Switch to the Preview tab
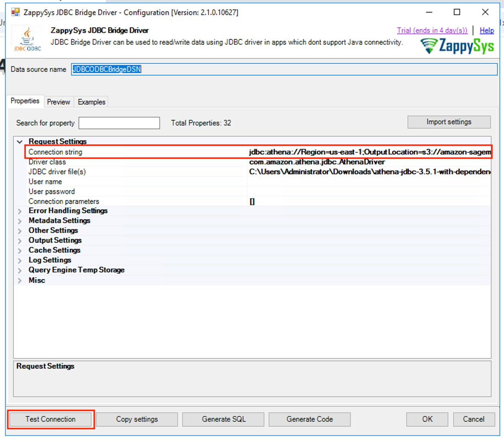Screen dimensions: 504x441 59,102
